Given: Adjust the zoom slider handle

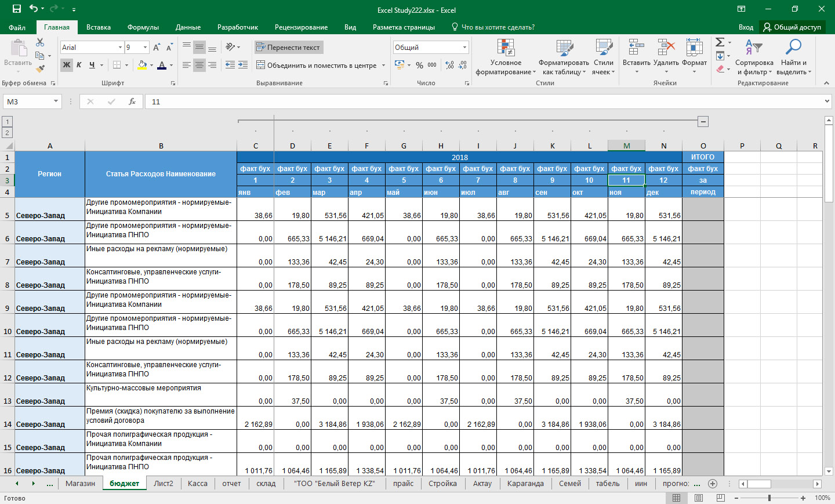Looking at the screenshot, I should click(769, 498).
